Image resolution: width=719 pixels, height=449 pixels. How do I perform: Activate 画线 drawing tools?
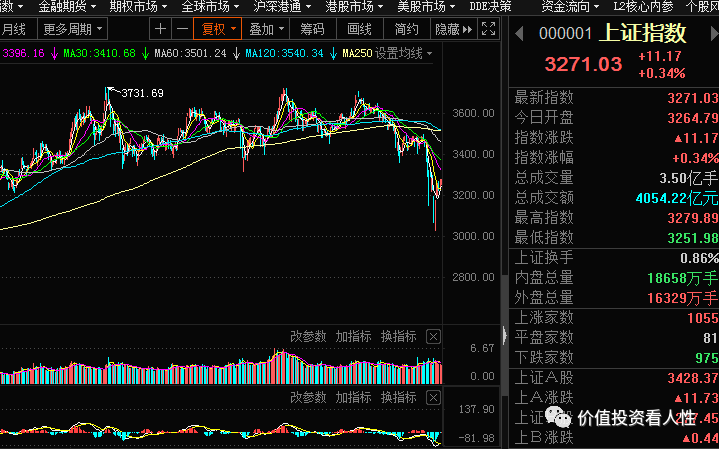coord(360,29)
